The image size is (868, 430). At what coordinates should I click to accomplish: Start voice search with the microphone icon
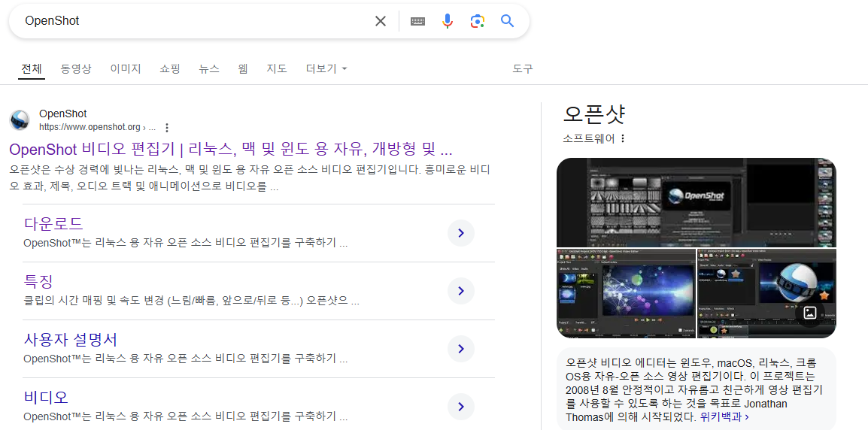(x=448, y=21)
